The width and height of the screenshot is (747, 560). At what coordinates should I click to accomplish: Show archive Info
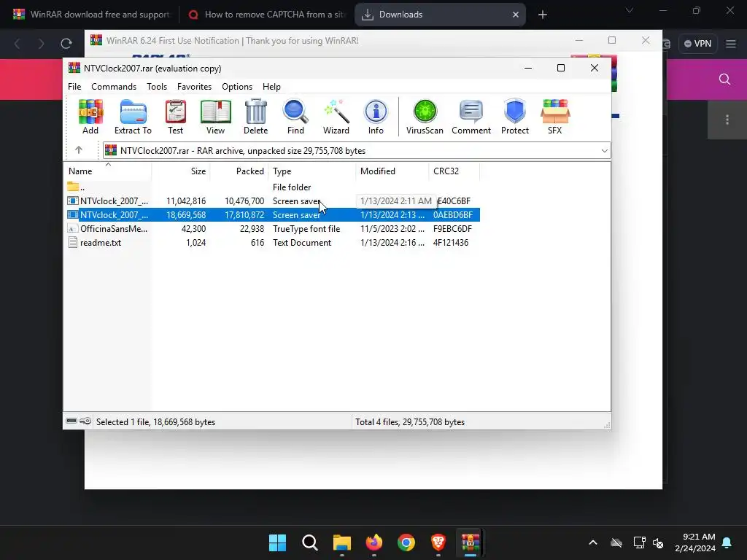pos(376,117)
